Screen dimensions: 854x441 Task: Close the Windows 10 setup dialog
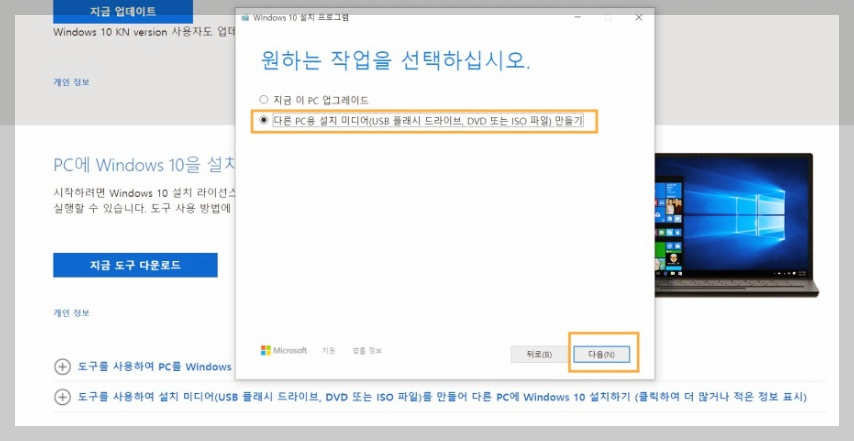click(638, 17)
